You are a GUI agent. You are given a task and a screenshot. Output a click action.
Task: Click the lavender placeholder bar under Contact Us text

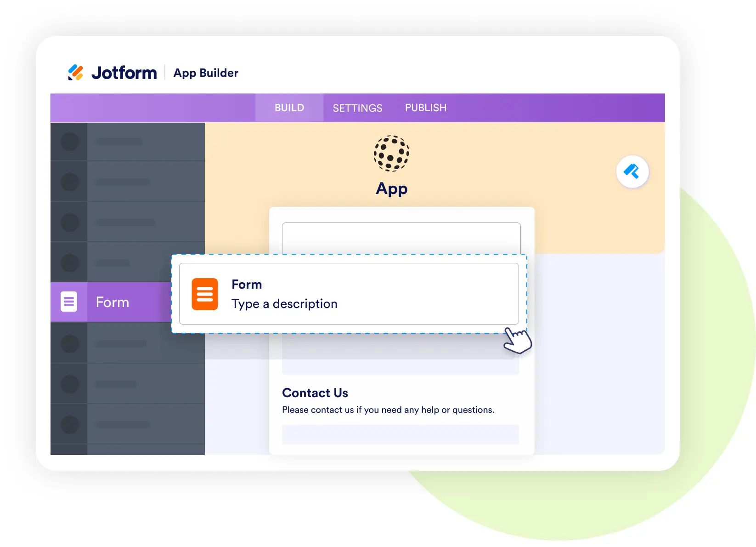[400, 434]
